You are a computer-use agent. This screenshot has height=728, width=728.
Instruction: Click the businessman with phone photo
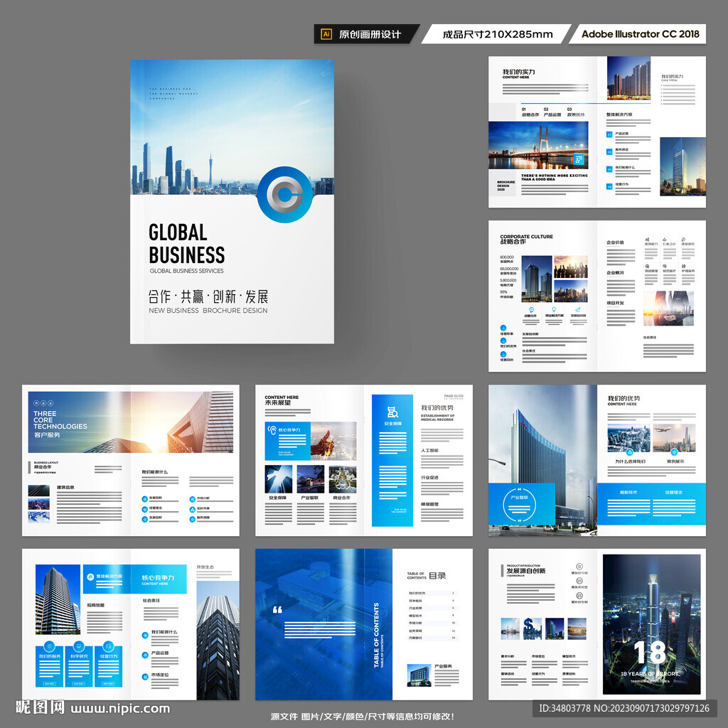668,309
